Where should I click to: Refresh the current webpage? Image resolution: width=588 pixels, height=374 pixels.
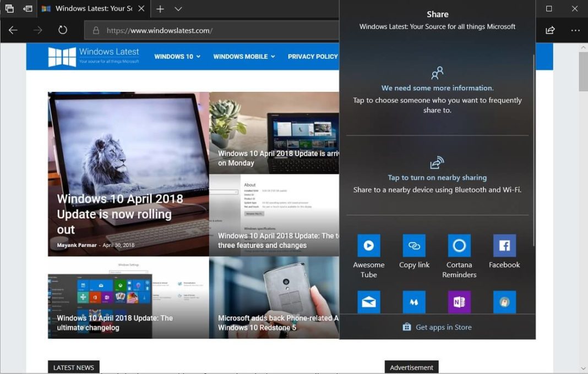62,30
